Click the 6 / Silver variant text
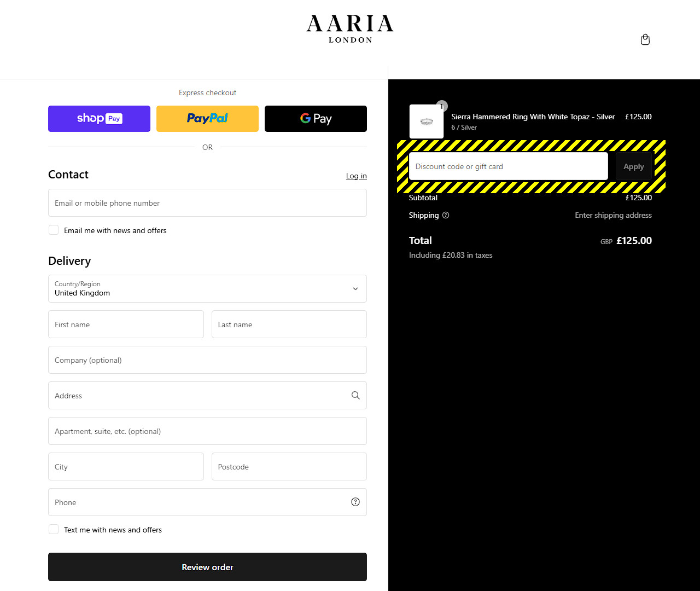Screen dimensions: 700x591 [x=464, y=128]
